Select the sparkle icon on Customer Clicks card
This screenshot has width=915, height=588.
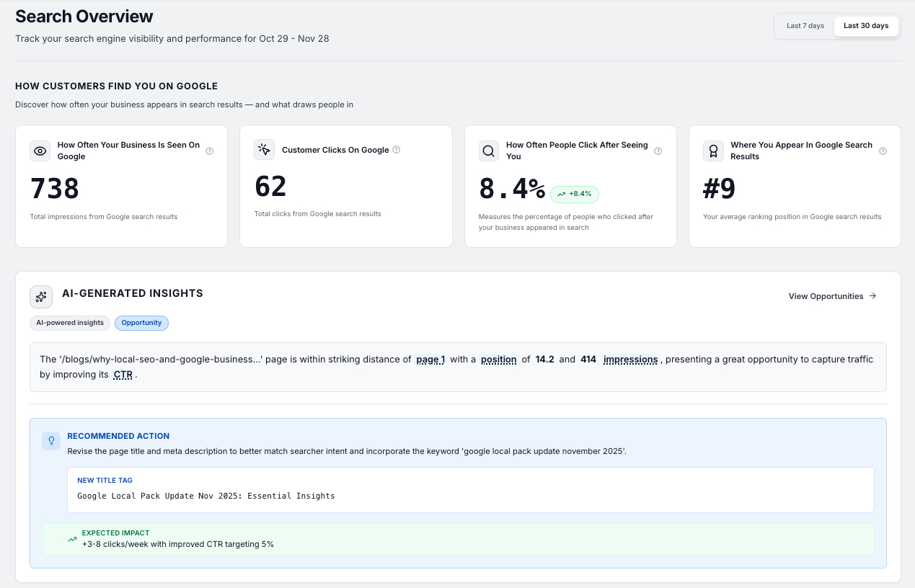pyautogui.click(x=265, y=149)
